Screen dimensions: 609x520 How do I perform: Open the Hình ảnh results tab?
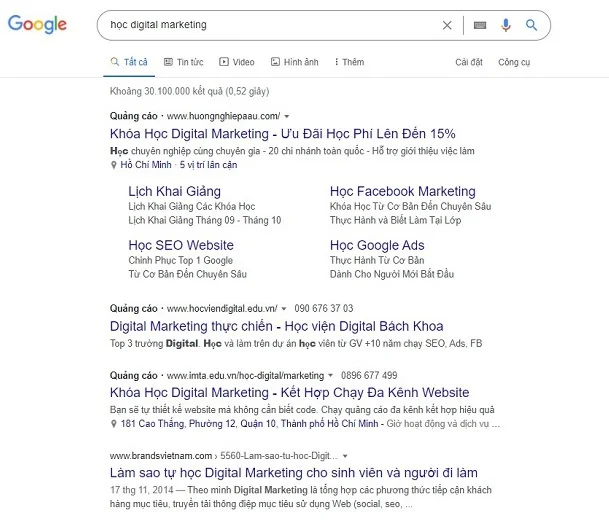294,62
